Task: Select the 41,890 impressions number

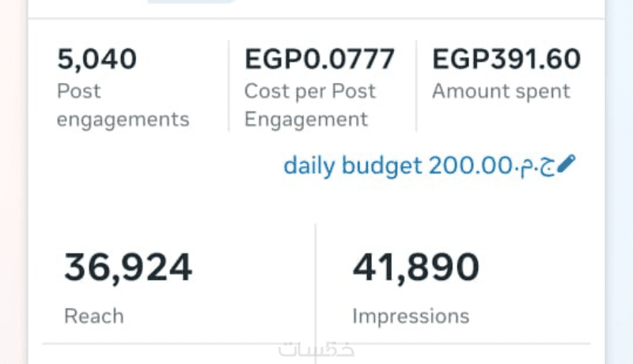Action: tap(415, 267)
